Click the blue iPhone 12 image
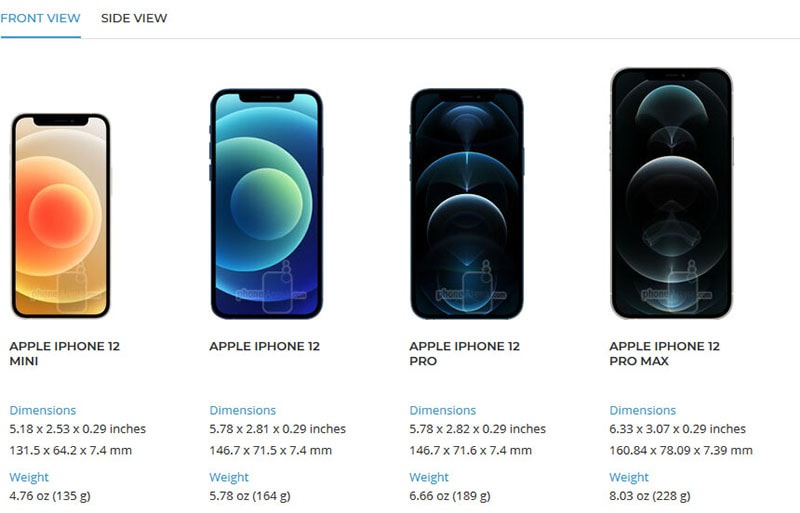Viewport: 800px width, 513px height. click(266, 204)
